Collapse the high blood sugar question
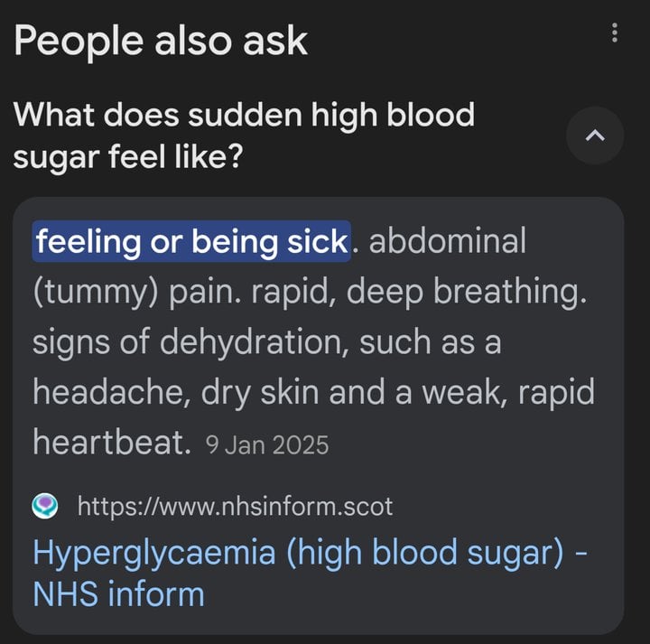This screenshot has width=650, height=644. [x=595, y=135]
